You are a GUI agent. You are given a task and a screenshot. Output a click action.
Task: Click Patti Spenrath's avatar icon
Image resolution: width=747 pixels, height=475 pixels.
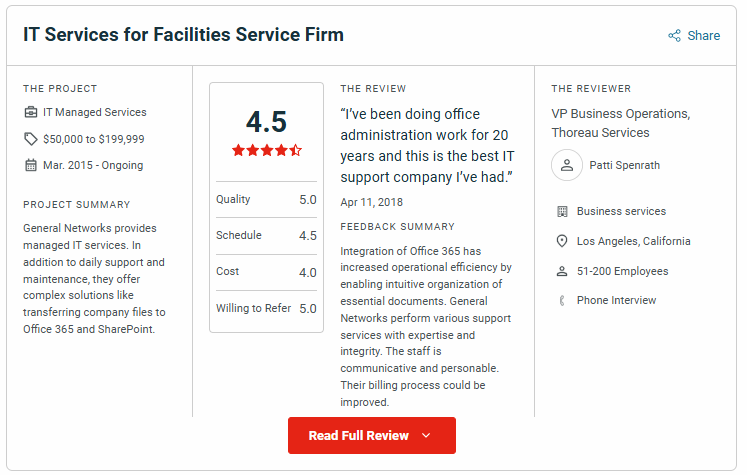pyautogui.click(x=567, y=165)
